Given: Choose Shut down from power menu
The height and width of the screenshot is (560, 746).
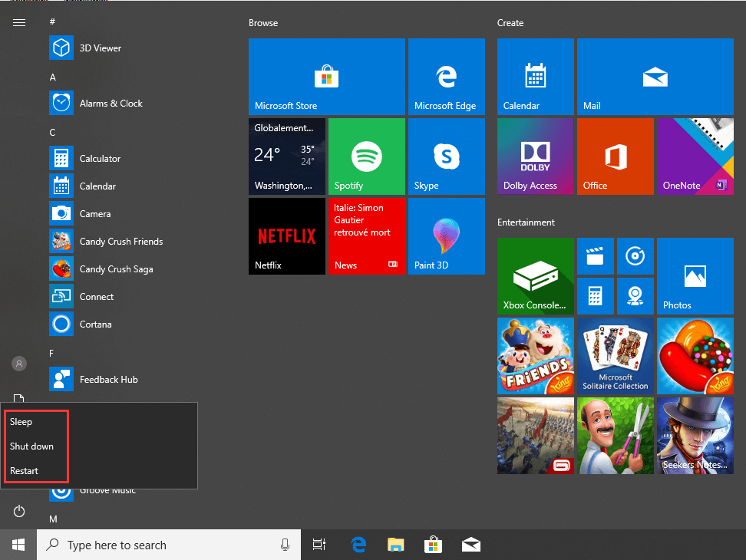Looking at the screenshot, I should tap(99, 446).
